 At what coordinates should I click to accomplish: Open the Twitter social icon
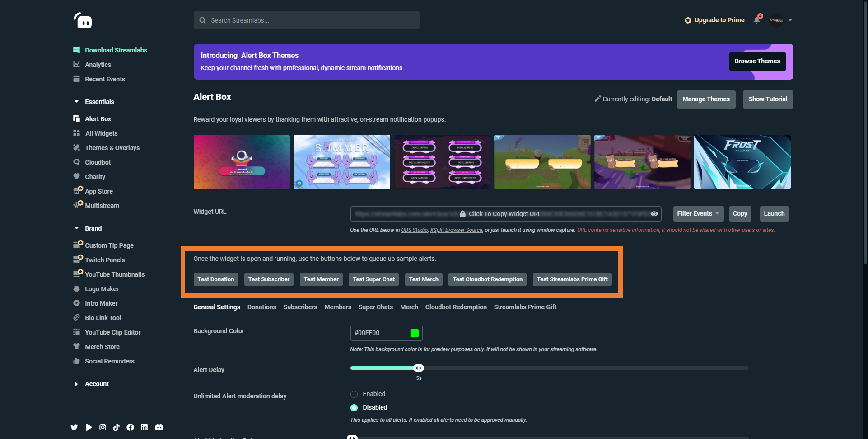click(x=75, y=427)
